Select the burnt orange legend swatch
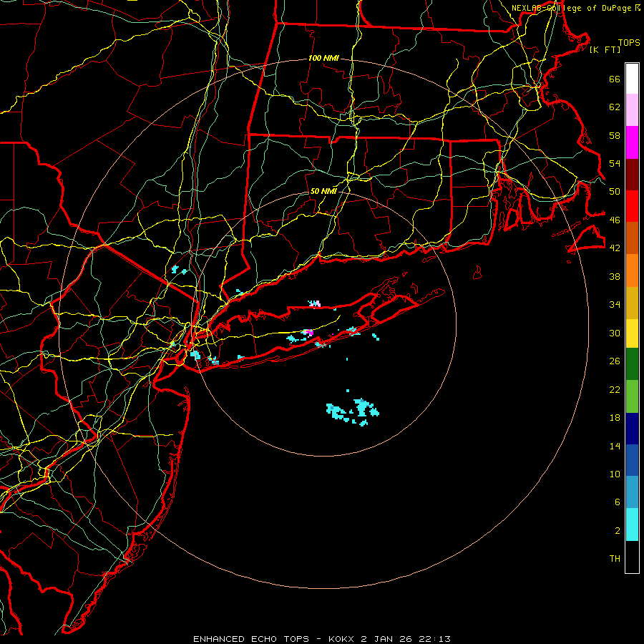Image resolution: width=644 pixels, height=644 pixels. coord(632,238)
